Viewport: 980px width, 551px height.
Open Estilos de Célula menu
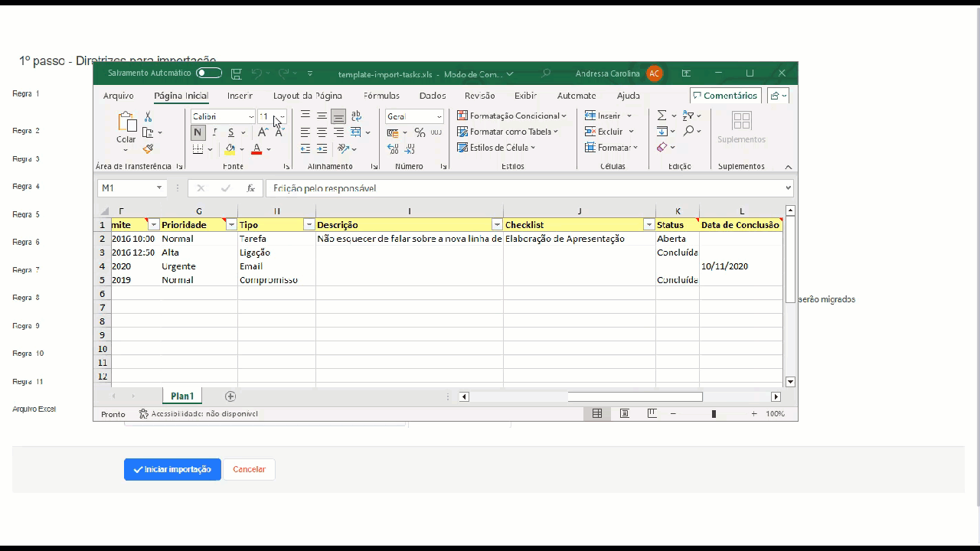click(496, 148)
